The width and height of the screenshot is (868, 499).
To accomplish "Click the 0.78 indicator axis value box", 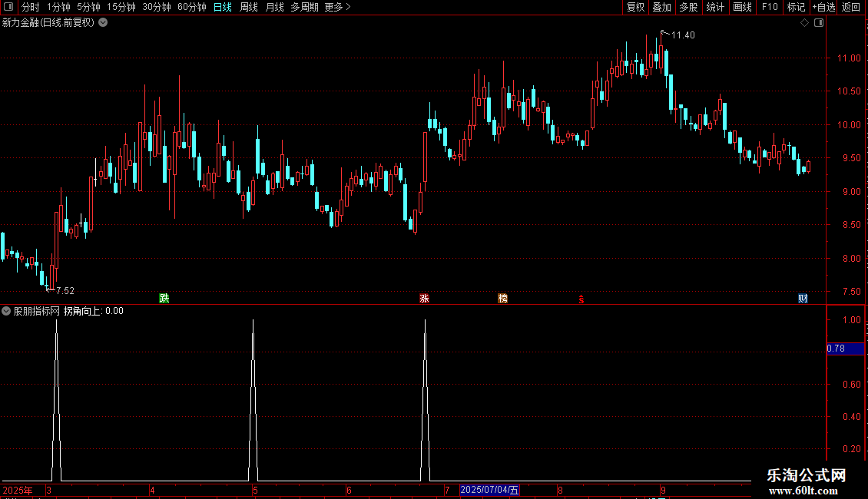I will pyautogui.click(x=845, y=349).
